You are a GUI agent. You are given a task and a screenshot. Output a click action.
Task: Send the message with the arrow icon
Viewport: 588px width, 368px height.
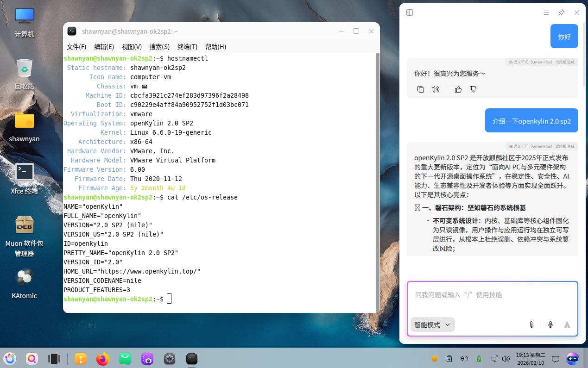coord(567,324)
